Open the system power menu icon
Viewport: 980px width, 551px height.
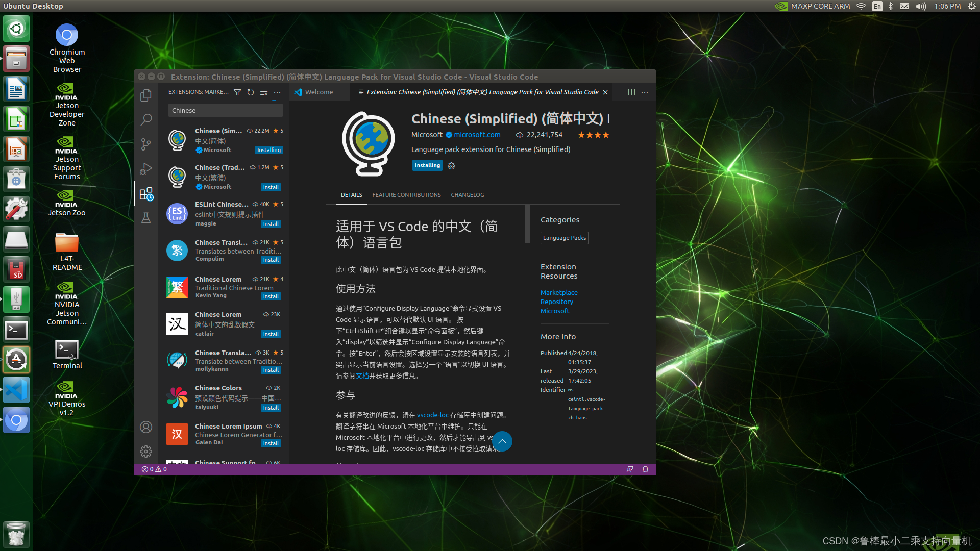pyautogui.click(x=972, y=6)
